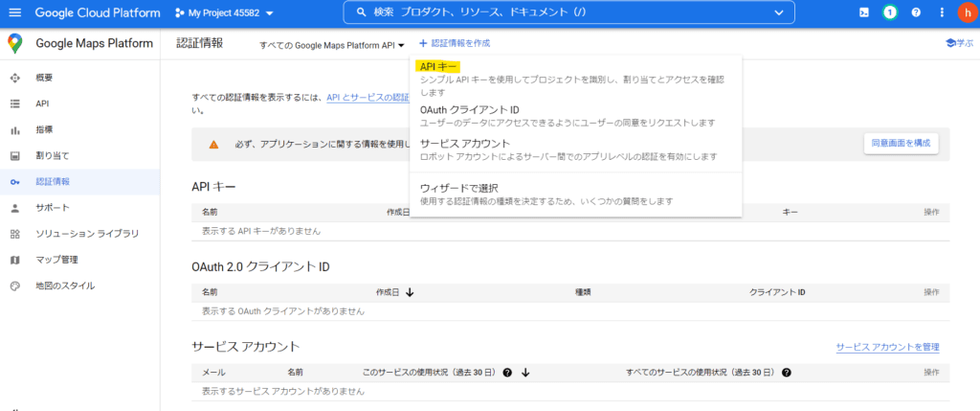Click 表示する OAuth クライアントがありません text
The width and height of the screenshot is (980, 411).
click(x=283, y=311)
